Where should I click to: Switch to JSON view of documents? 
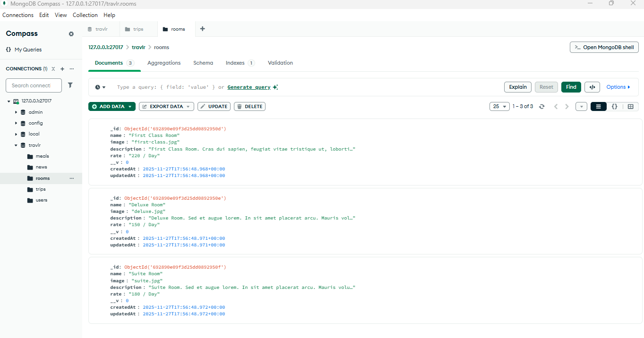(x=614, y=107)
